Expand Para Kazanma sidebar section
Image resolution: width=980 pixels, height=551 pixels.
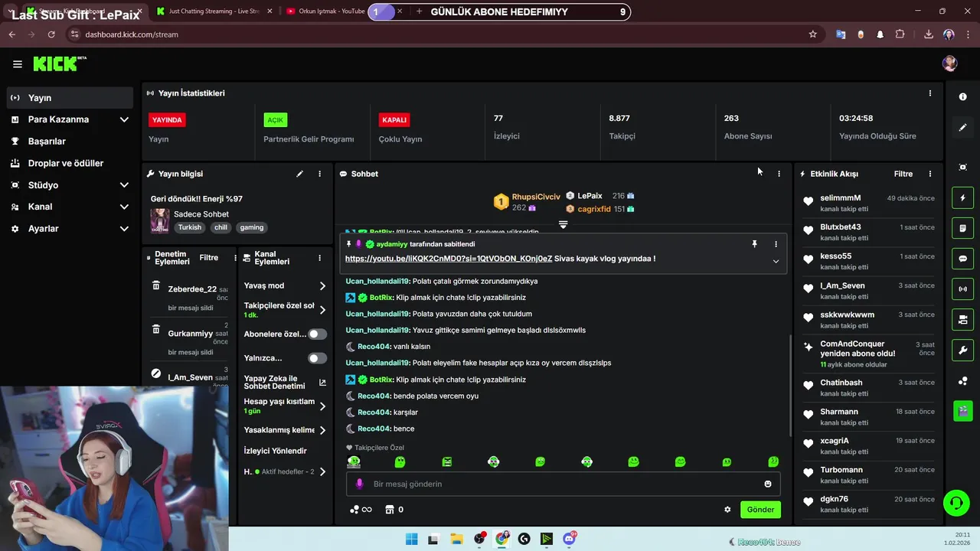(70, 119)
